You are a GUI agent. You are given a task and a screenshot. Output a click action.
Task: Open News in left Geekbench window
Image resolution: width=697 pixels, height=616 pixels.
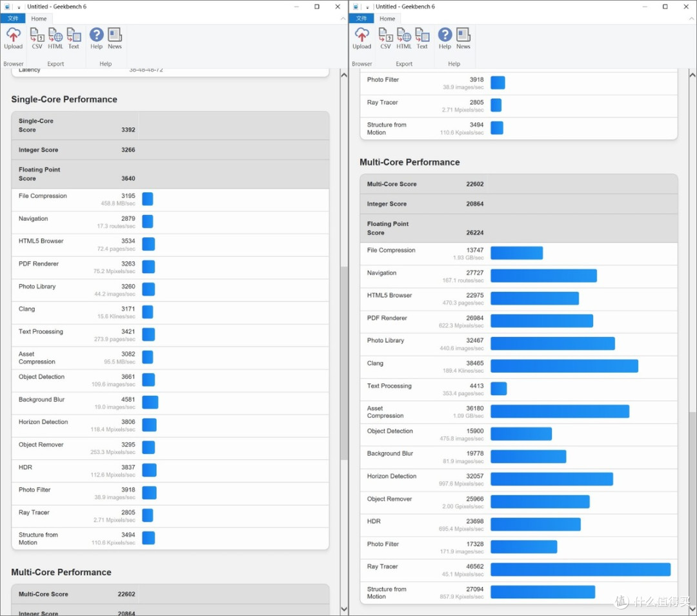[115, 38]
